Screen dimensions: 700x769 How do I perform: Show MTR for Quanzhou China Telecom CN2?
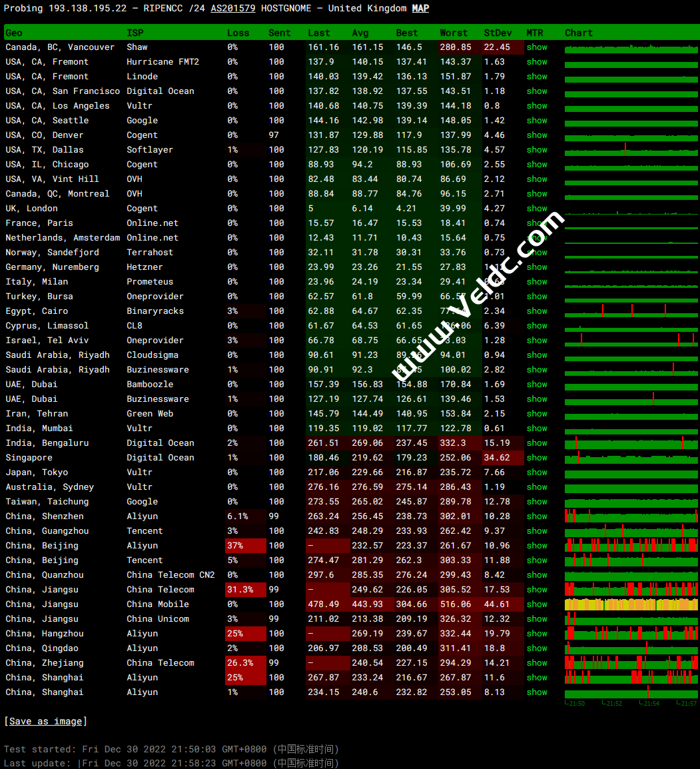tap(537, 575)
